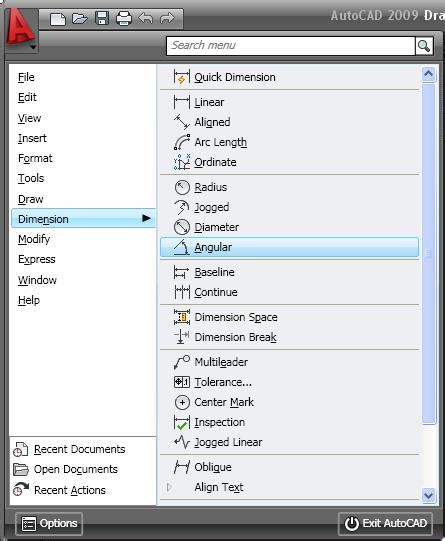Click the Jogged dimension icon

click(x=181, y=207)
